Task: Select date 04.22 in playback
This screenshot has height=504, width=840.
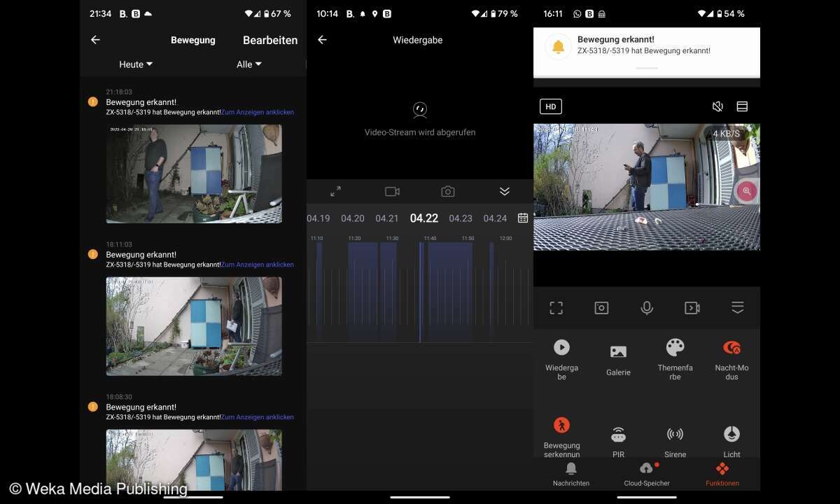Action: point(424,218)
